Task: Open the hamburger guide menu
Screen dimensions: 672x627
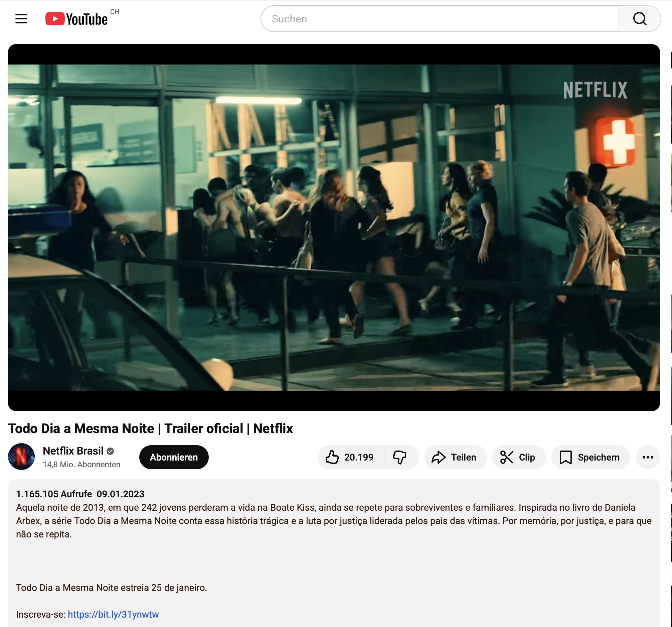Action: (x=21, y=19)
